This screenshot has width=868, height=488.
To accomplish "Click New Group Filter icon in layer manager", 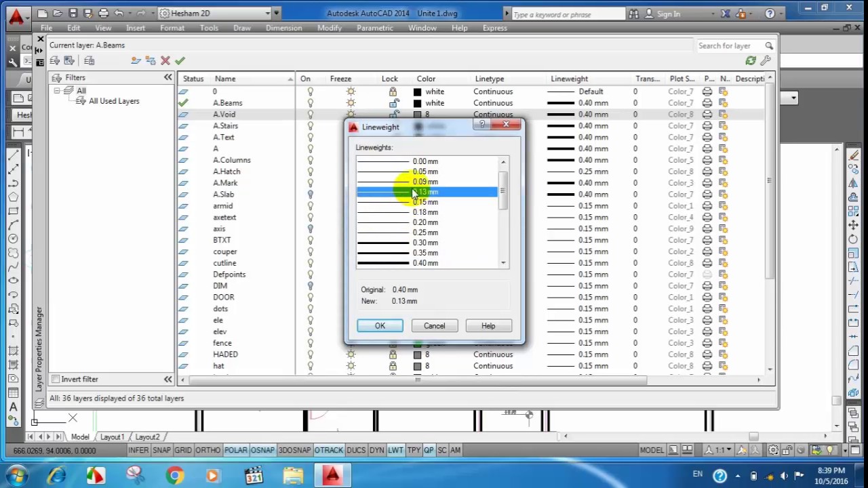I will [x=68, y=61].
